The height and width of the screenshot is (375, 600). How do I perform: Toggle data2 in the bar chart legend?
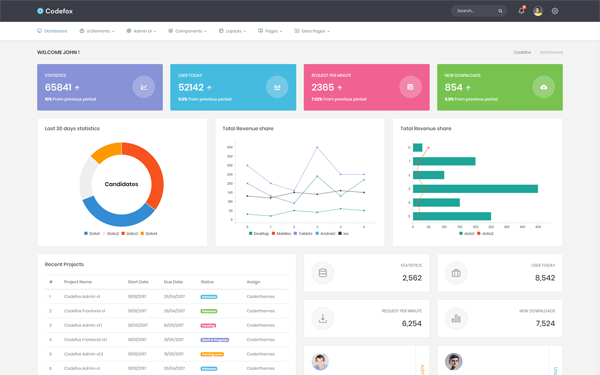(485, 233)
